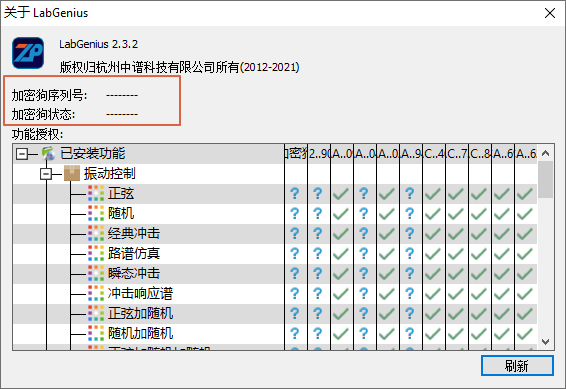The width and height of the screenshot is (566, 389).
Task: Click the green check in 冲击响应谱 row under C..8
Action: tap(479, 294)
